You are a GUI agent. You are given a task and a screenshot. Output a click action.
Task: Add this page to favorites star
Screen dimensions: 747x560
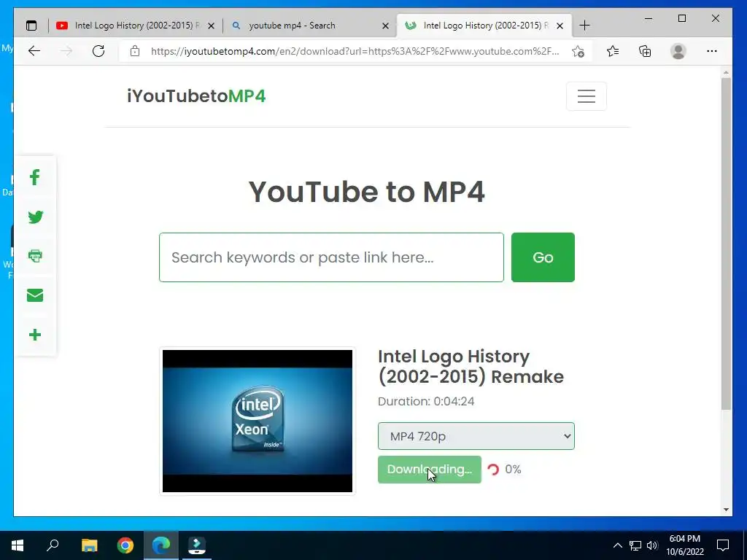click(x=578, y=52)
